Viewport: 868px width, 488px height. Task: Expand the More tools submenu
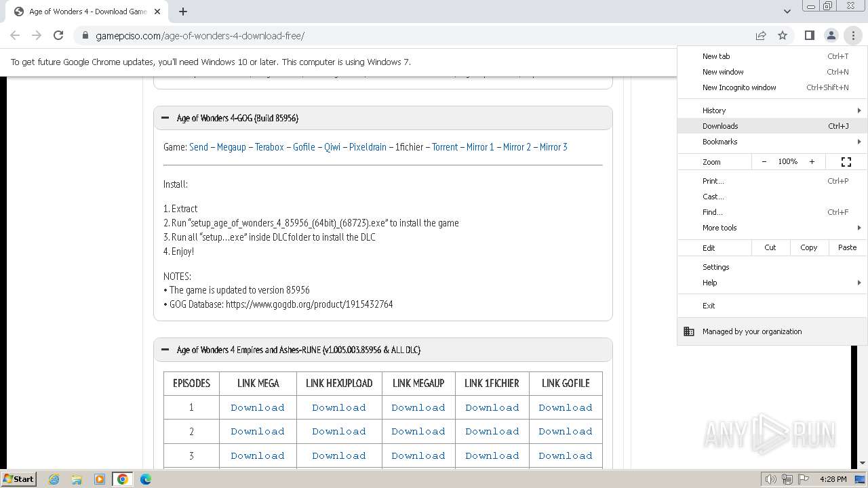[x=772, y=228]
